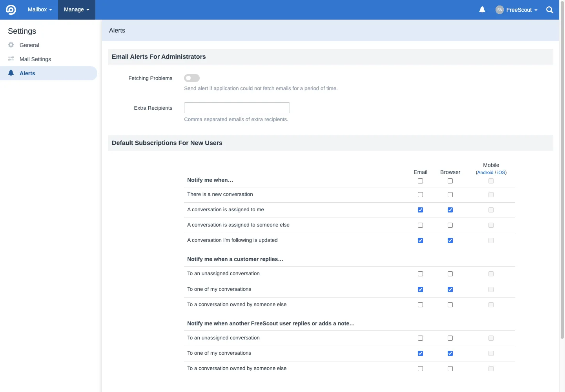
Task: Uncheck Browser for user replies to one of my conversations
Action: tap(450, 354)
